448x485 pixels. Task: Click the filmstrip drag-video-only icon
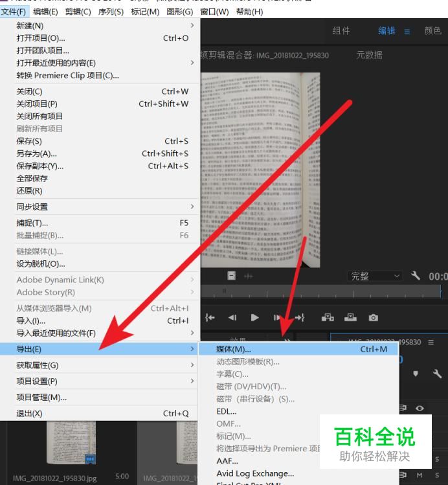(232, 276)
